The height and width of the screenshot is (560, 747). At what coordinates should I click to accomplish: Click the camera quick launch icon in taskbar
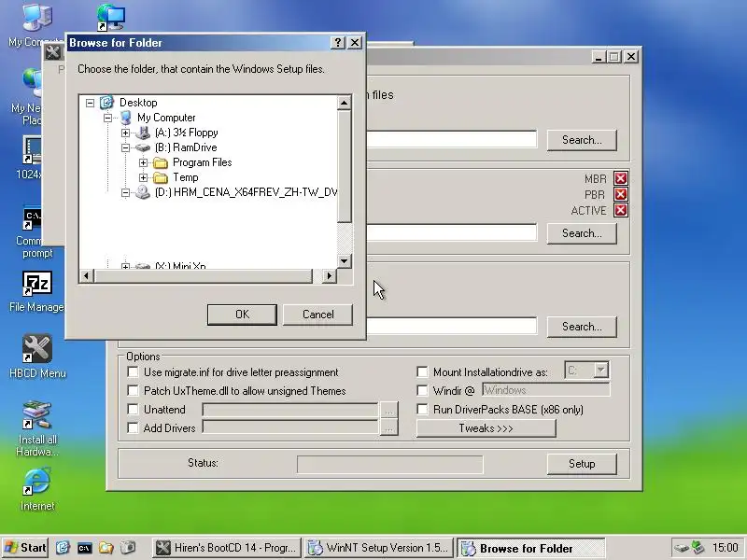coord(128,548)
